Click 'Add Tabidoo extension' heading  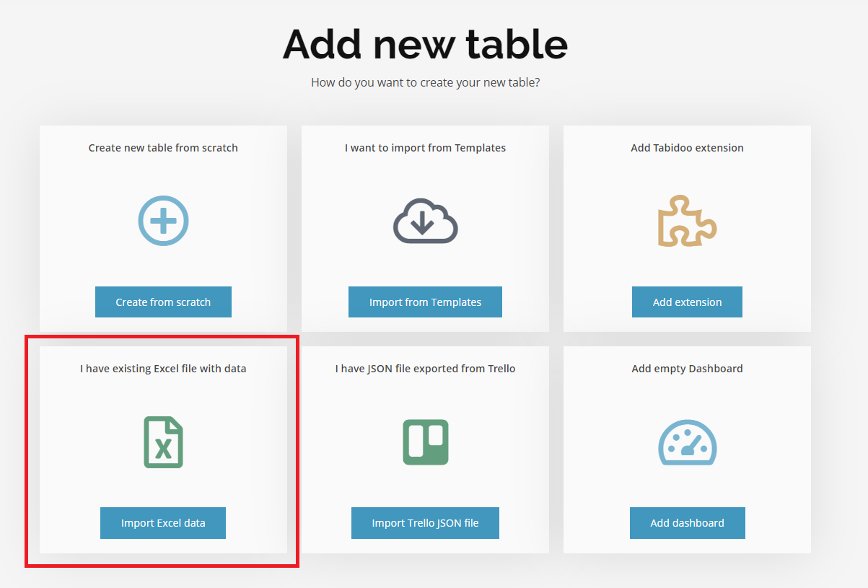click(687, 148)
